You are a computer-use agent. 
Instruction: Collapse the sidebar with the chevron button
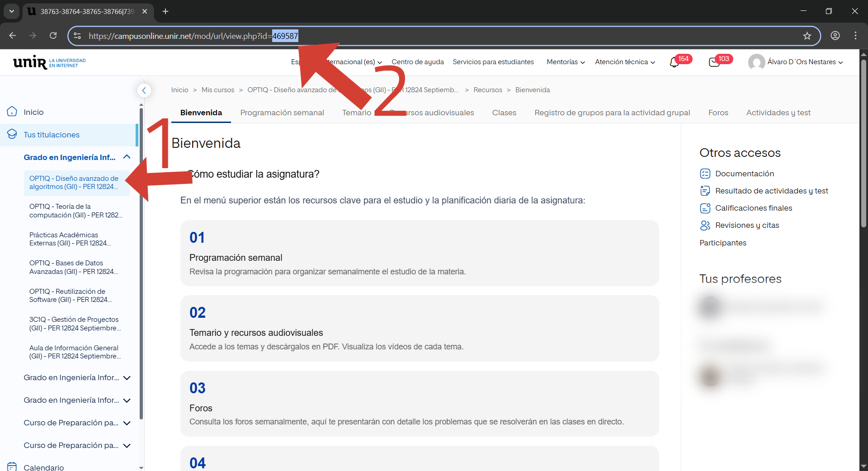(144, 90)
